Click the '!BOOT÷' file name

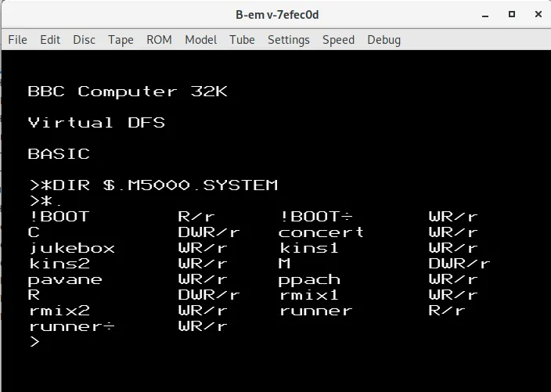pyautogui.click(x=316, y=217)
